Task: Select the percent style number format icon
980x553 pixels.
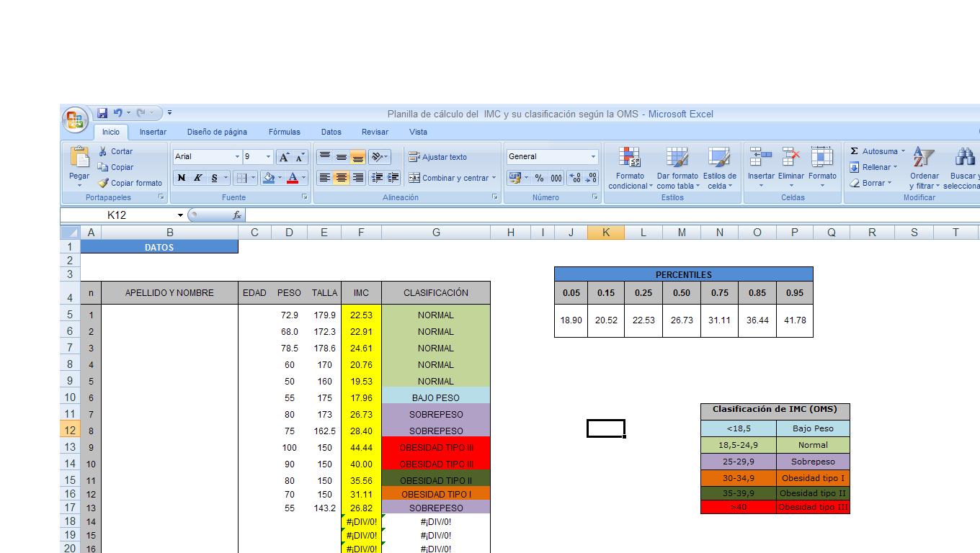Action: click(x=538, y=177)
